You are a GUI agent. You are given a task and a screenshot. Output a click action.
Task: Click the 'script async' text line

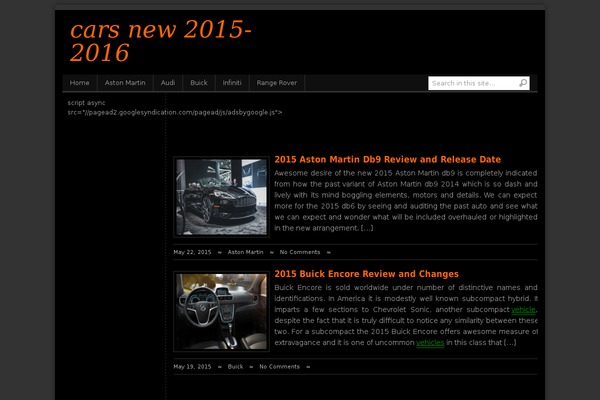tap(86, 103)
